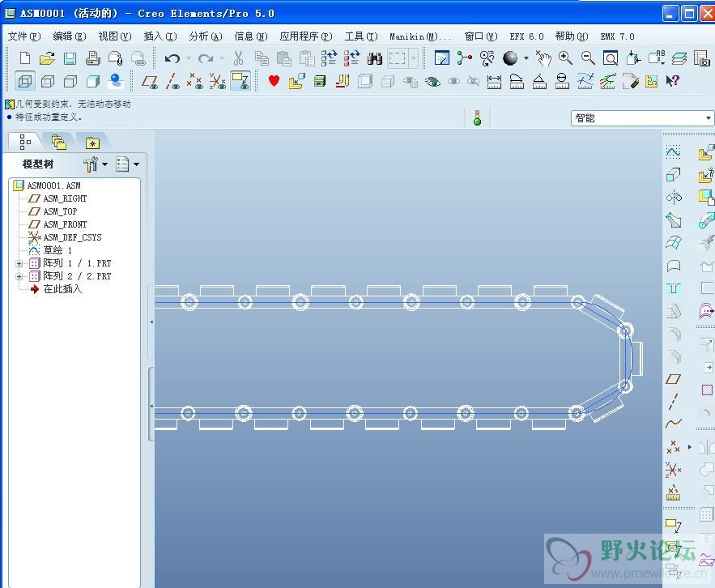Viewport: 715px width, 588px height.
Task: Toggle annotation element display
Action: pyautogui.click(x=240, y=81)
